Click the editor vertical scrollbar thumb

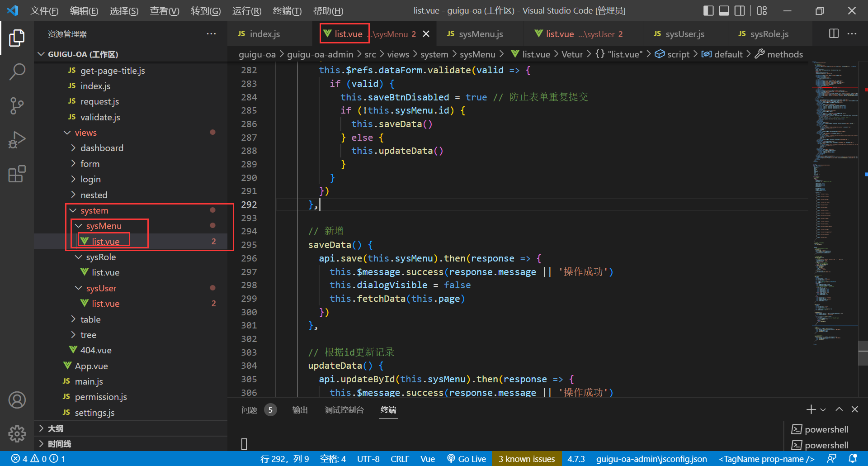coord(863,353)
